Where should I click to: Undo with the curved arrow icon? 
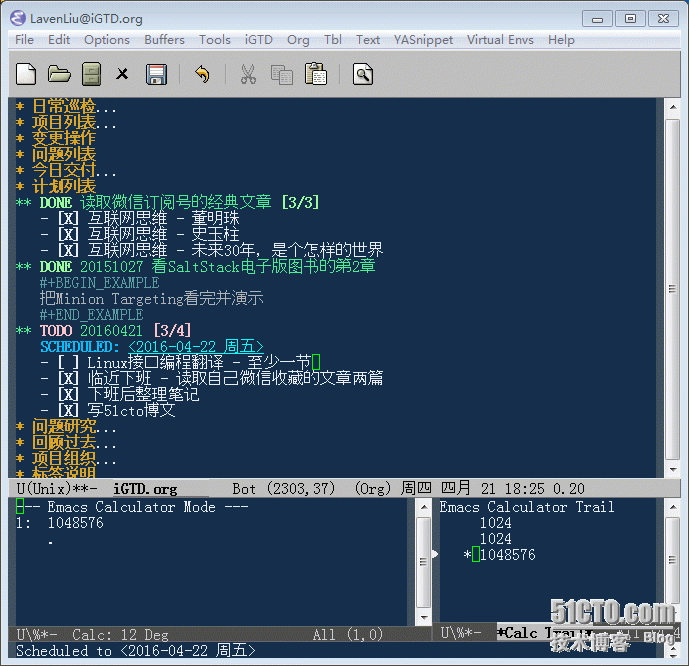[x=202, y=74]
